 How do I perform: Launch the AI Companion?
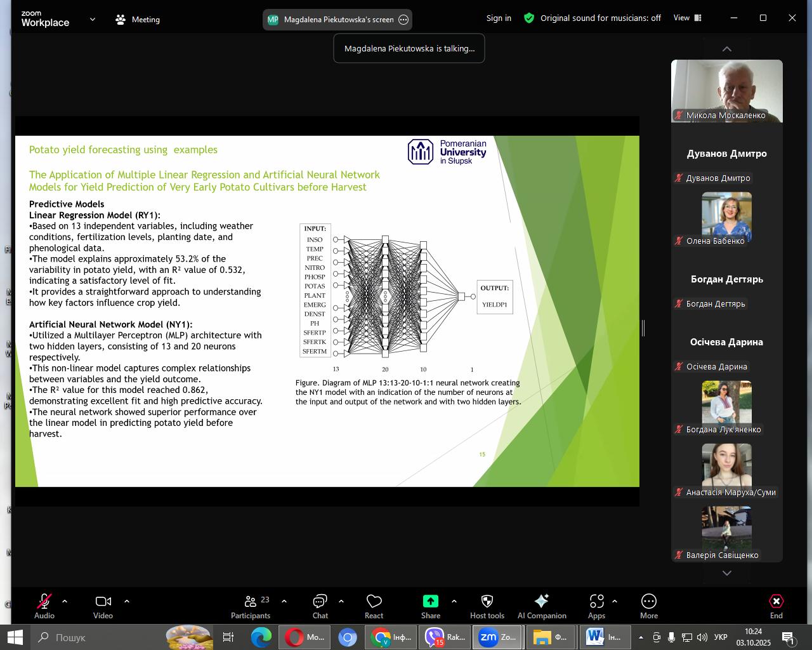pyautogui.click(x=541, y=606)
